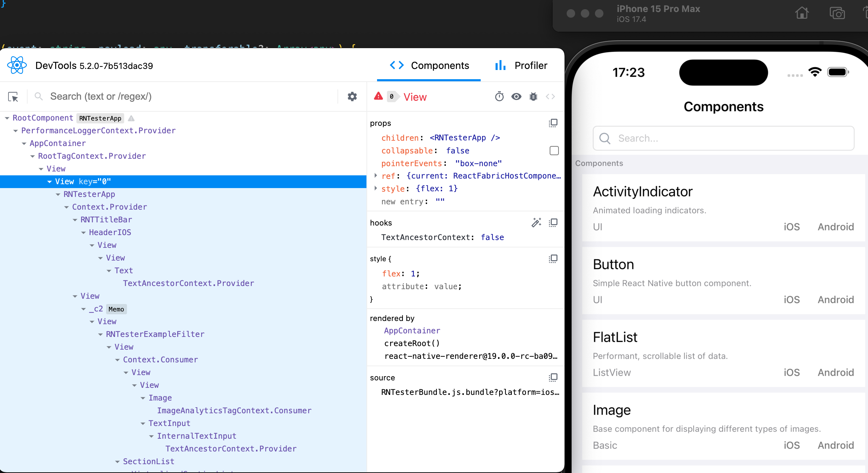Collapse PerformanceLoggerContext.Provider node arrow
The height and width of the screenshot is (473, 868).
tap(15, 131)
